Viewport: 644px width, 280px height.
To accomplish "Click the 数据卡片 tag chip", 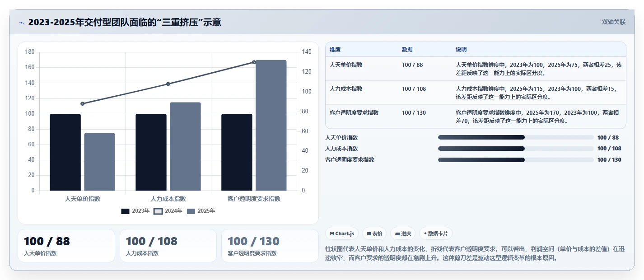I will 436,233.
